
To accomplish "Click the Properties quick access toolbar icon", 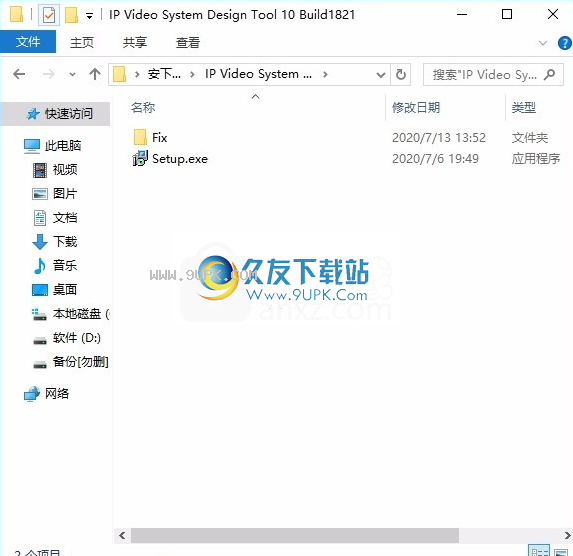I will 49,15.
